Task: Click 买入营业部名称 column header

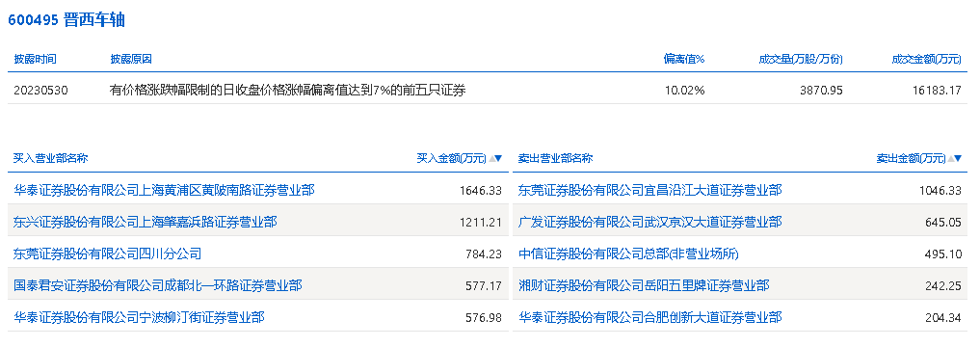Action: [51, 159]
